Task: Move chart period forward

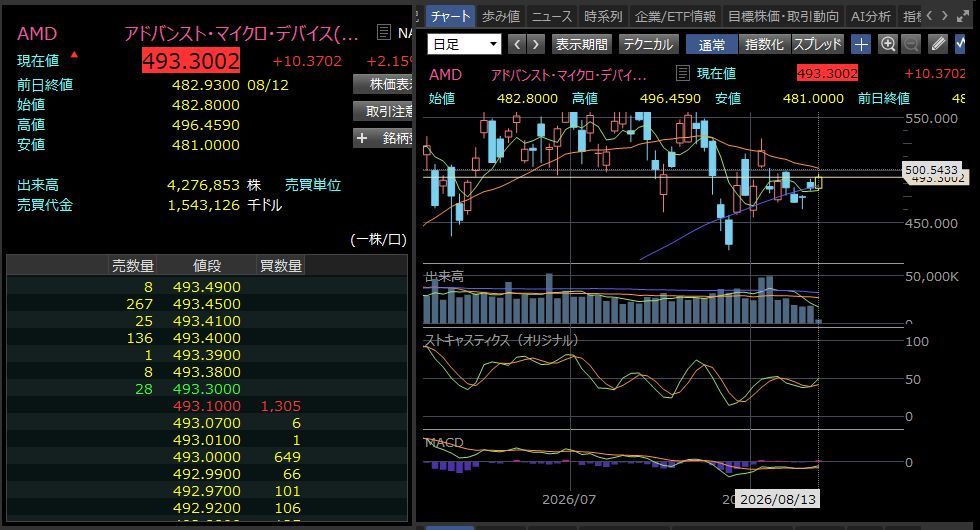Action: 536,44
